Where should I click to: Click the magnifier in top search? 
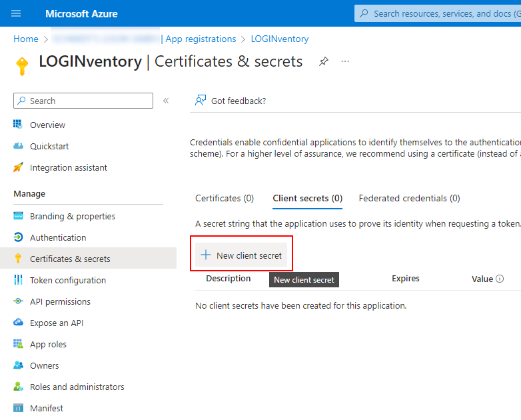point(364,13)
